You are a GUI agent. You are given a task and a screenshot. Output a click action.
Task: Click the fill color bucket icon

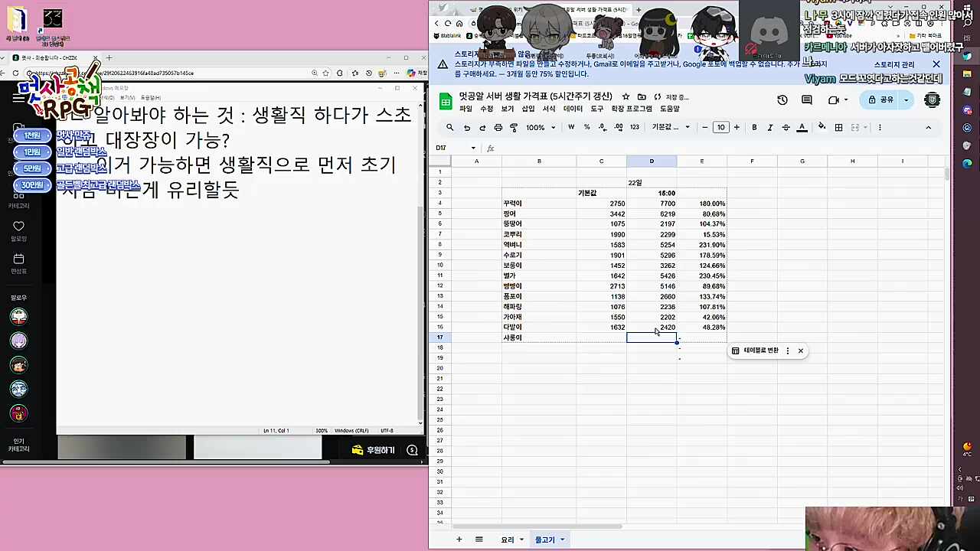[821, 127]
